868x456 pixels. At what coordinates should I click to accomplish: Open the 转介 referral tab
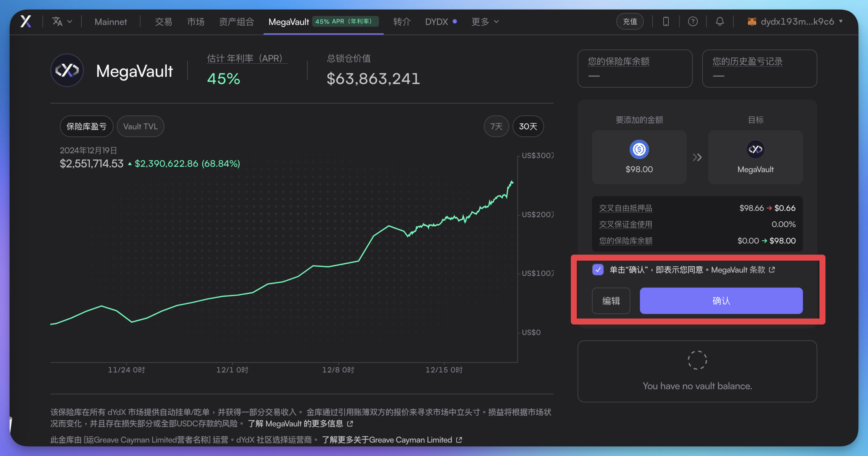402,22
